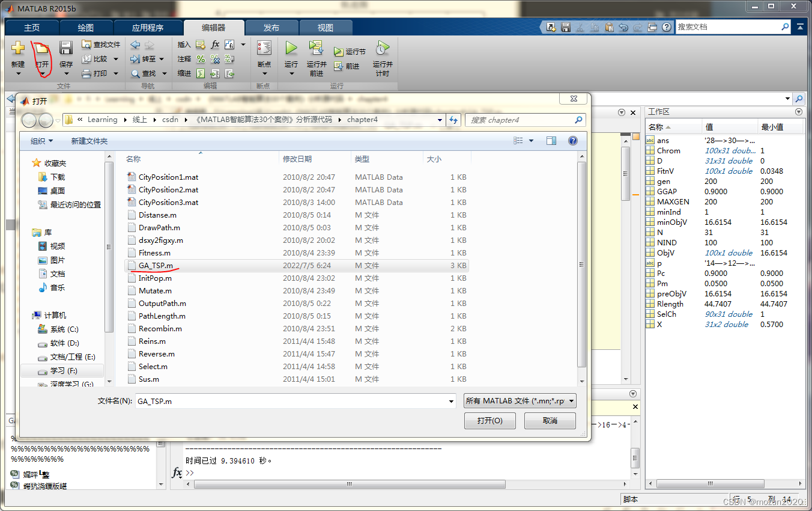The width and height of the screenshot is (812, 511).
Task: Click 运行并前进 (Run and Advance)
Action: 317,58
